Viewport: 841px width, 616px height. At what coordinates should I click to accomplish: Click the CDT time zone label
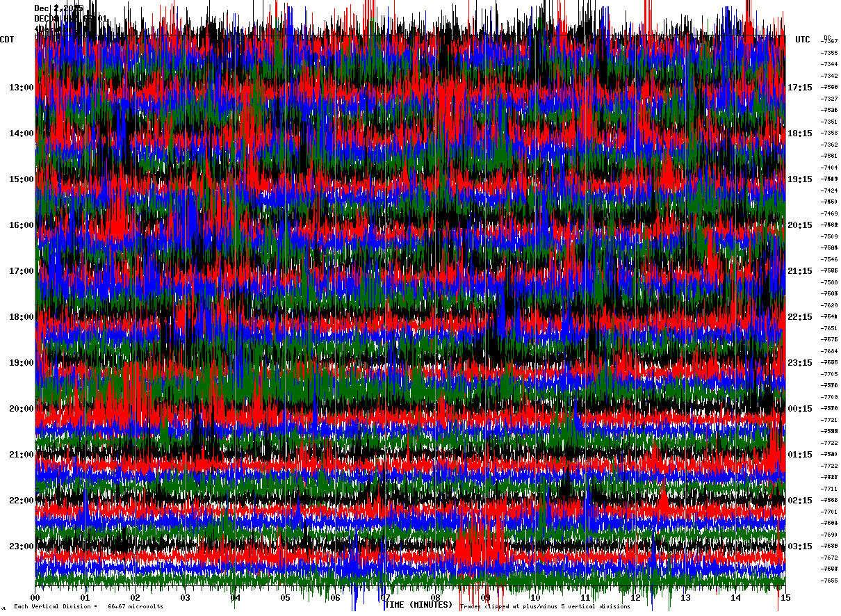click(x=7, y=40)
